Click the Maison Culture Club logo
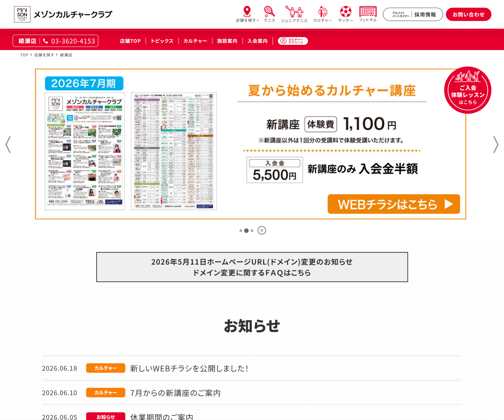The image size is (504, 420). tap(63, 14)
